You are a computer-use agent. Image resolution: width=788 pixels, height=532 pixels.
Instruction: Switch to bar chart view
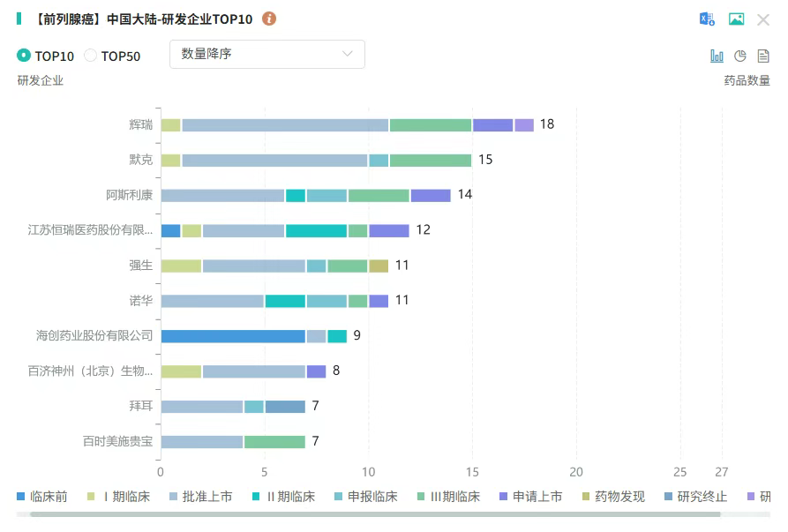point(717,56)
